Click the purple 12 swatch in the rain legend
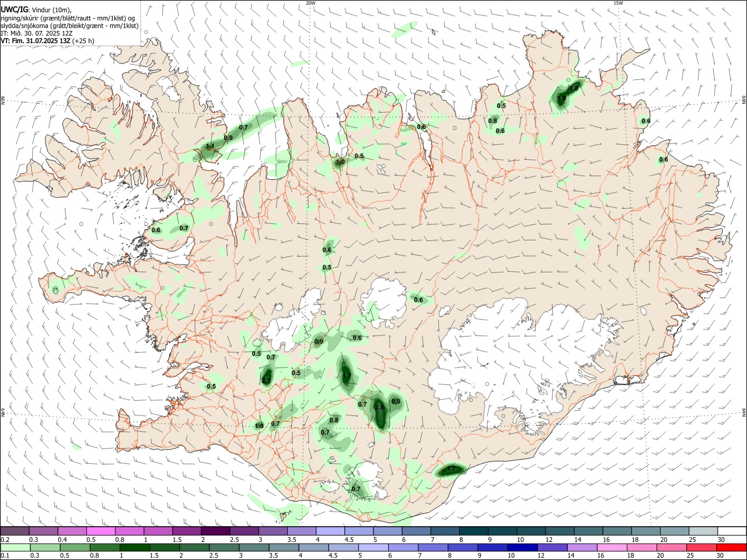Viewport: 747px width, 560px height. (x=552, y=547)
